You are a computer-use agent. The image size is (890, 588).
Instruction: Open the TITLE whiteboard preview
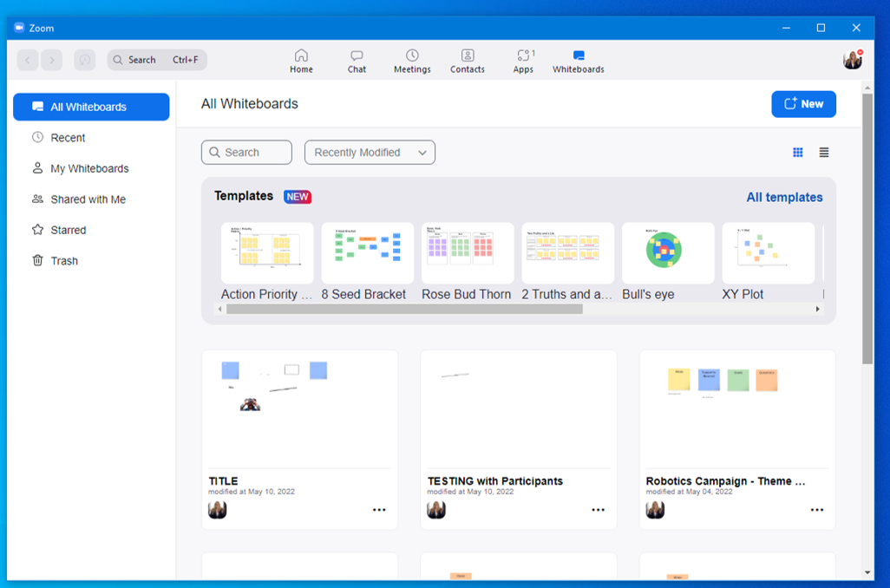(x=299, y=410)
